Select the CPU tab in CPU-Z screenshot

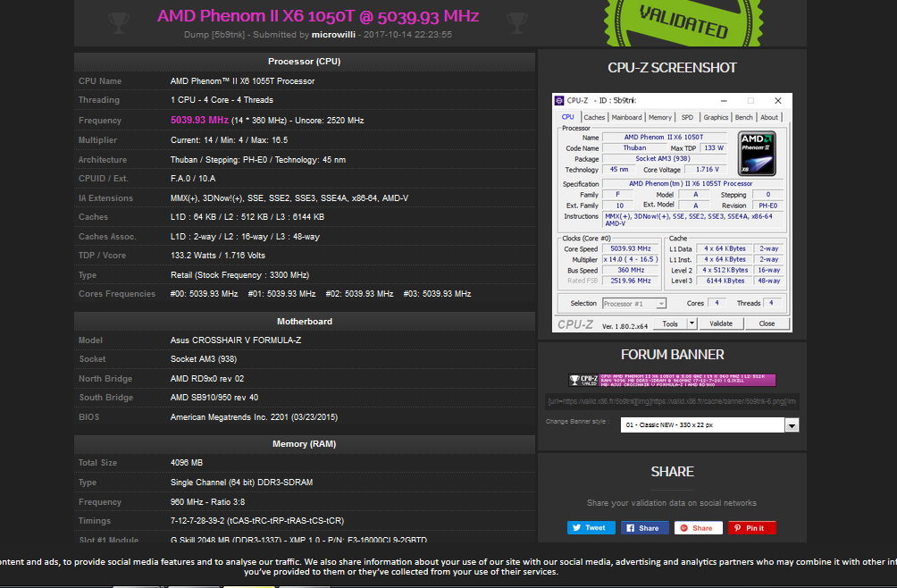(x=567, y=117)
